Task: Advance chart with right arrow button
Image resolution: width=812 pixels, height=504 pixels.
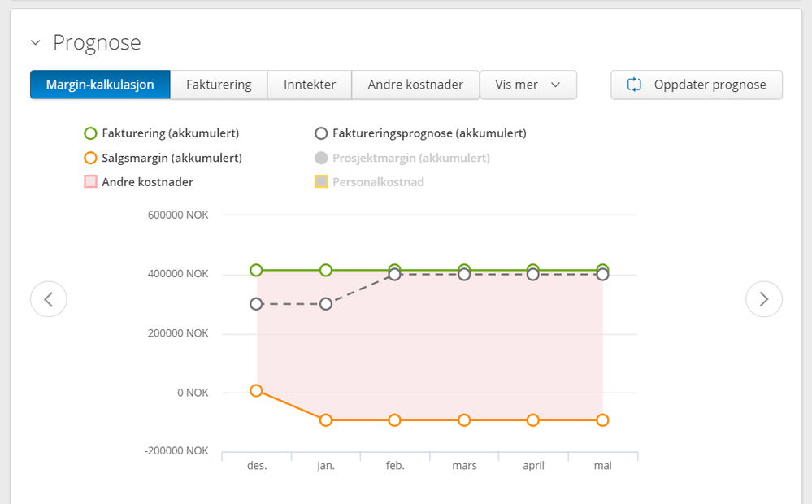Action: (764, 299)
